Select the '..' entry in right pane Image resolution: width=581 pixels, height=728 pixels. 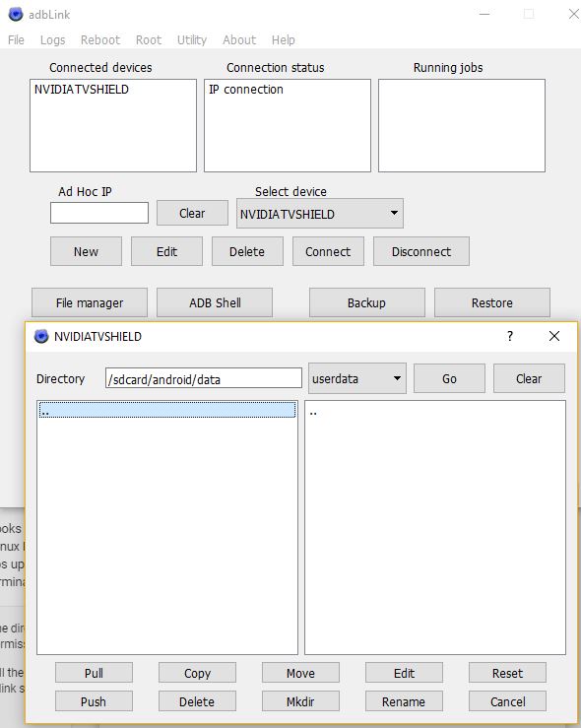pyautogui.click(x=435, y=413)
